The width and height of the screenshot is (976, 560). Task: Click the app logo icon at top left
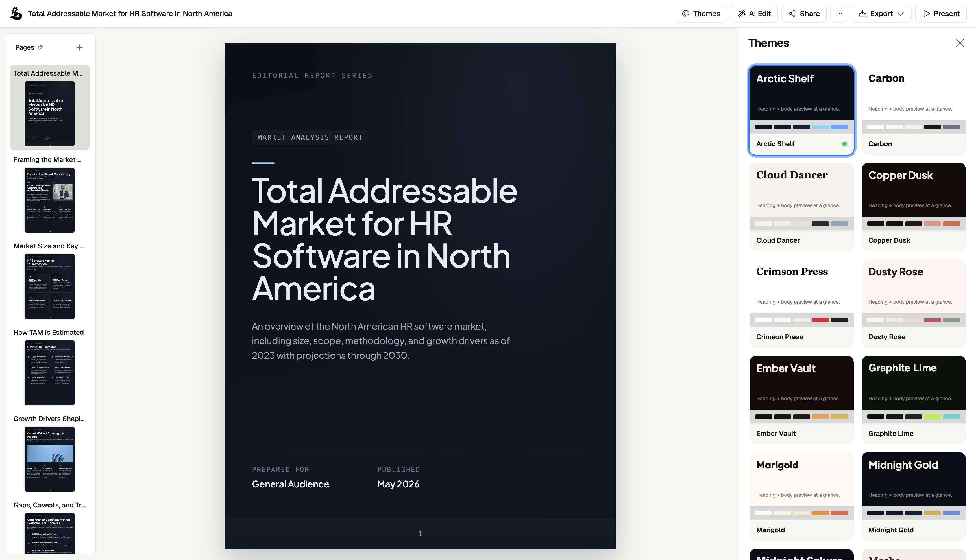[16, 14]
